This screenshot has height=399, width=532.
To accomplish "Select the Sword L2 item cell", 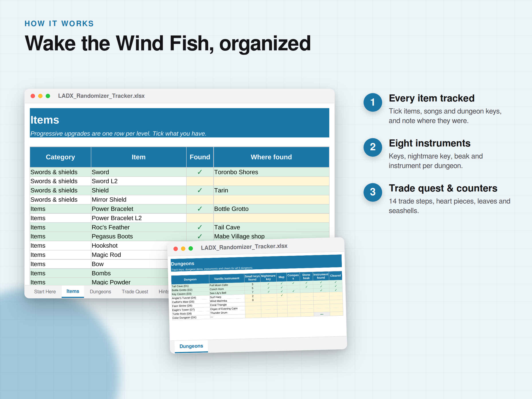I will (139, 181).
